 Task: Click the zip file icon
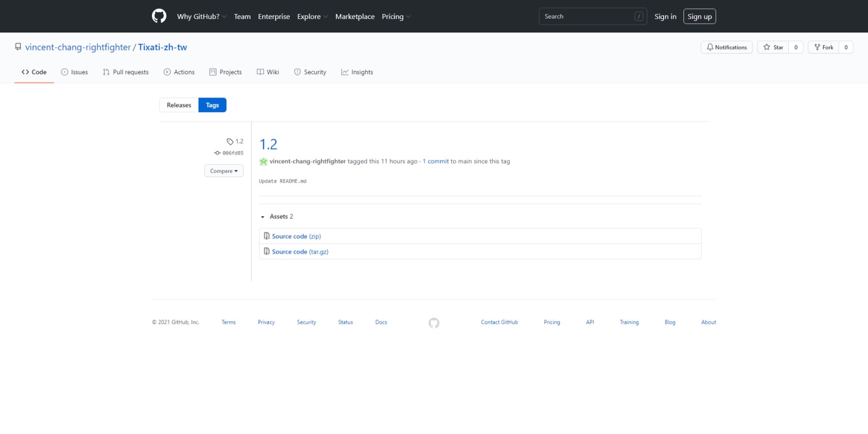[x=267, y=236]
